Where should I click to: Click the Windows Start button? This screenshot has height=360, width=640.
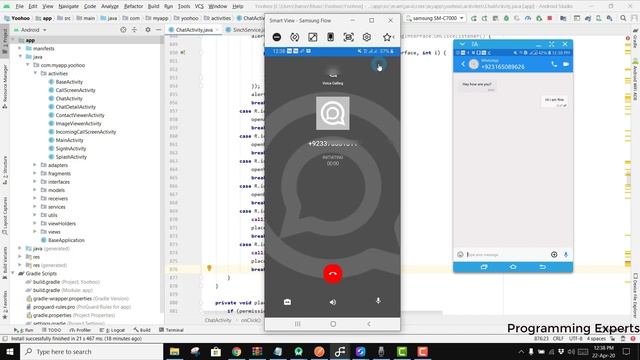click(10, 351)
